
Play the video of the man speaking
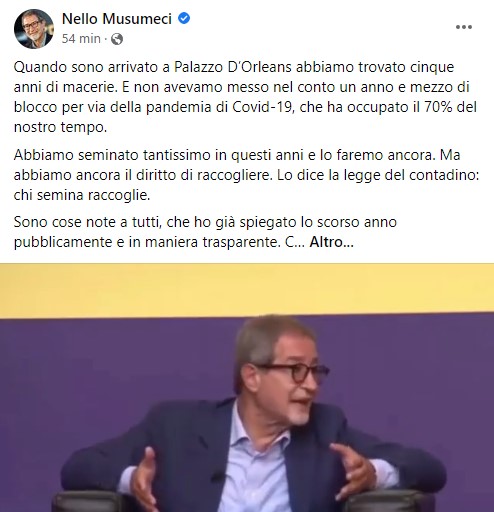(247, 388)
